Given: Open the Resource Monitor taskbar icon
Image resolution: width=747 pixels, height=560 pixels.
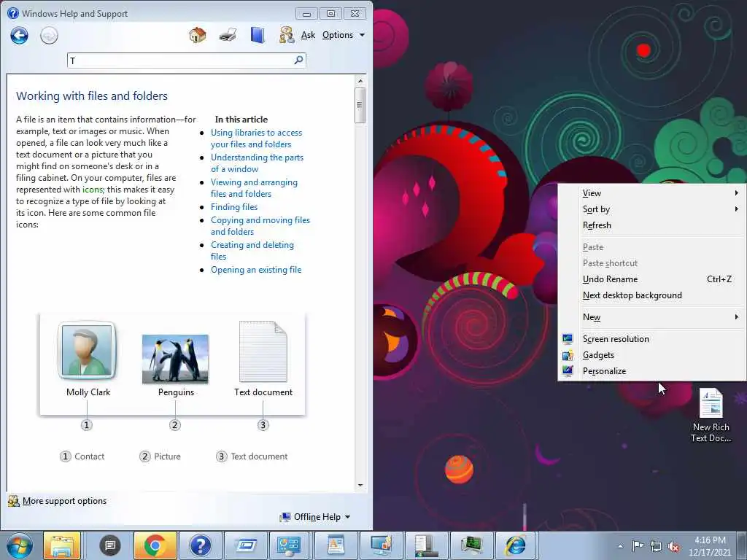Looking at the screenshot, I should [x=471, y=545].
